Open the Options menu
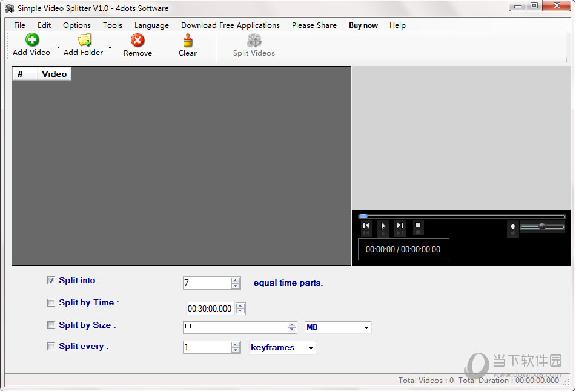Screen dimensions: 576x392 [x=77, y=25]
